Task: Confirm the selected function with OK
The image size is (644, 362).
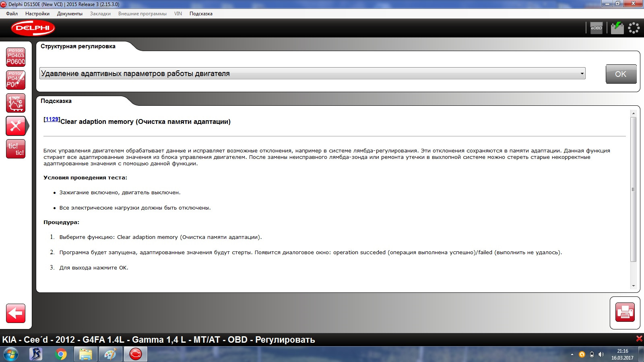Action: coord(621,74)
